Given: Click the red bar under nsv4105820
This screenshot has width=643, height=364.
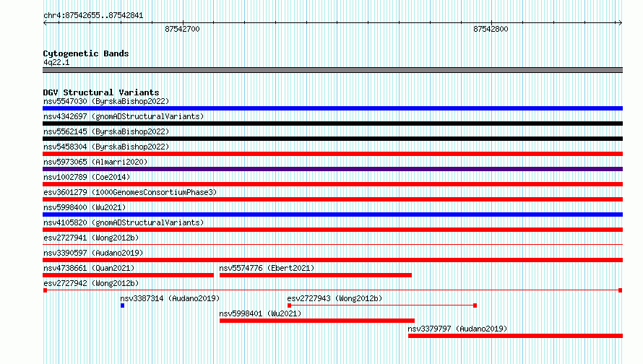Looking at the screenshot, I should coord(332,230).
